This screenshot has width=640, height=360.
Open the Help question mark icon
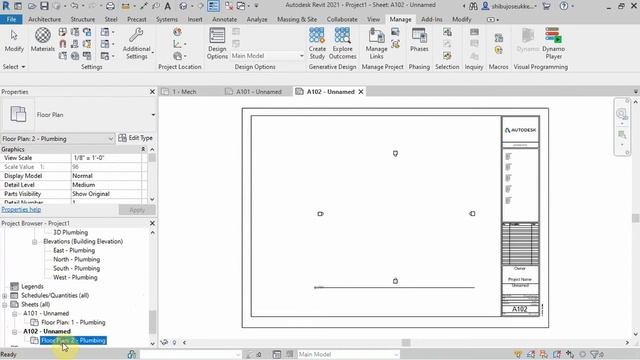tap(564, 6)
